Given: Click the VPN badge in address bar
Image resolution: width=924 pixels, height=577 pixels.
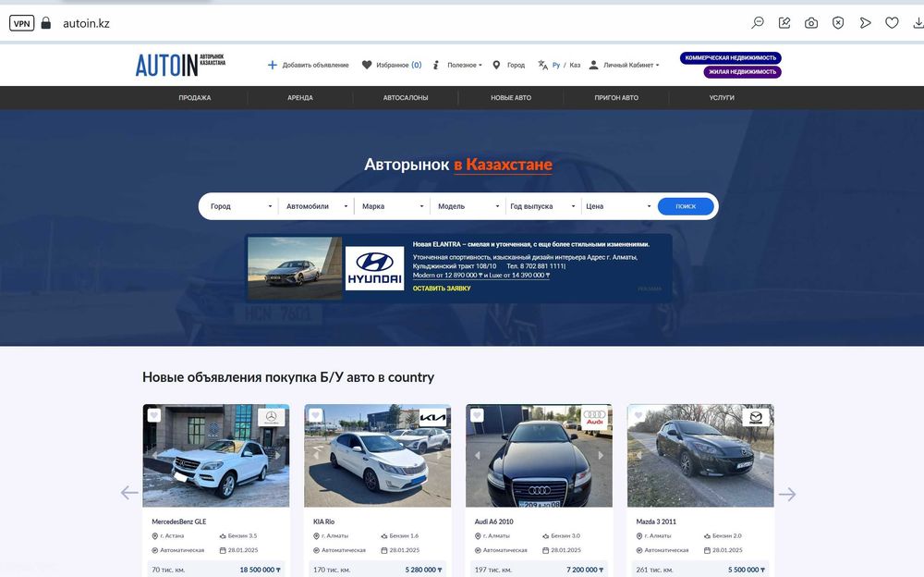Looking at the screenshot, I should [22, 24].
